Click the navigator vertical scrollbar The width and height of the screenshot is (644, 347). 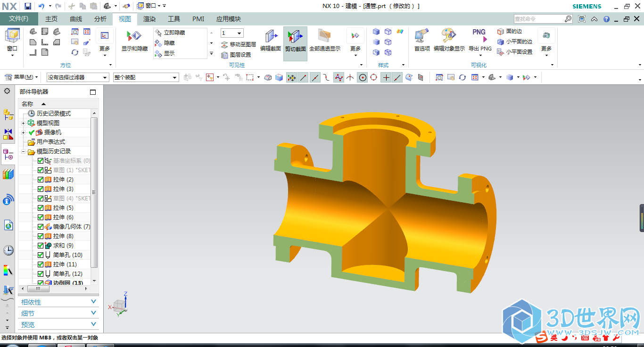pyautogui.click(x=94, y=192)
